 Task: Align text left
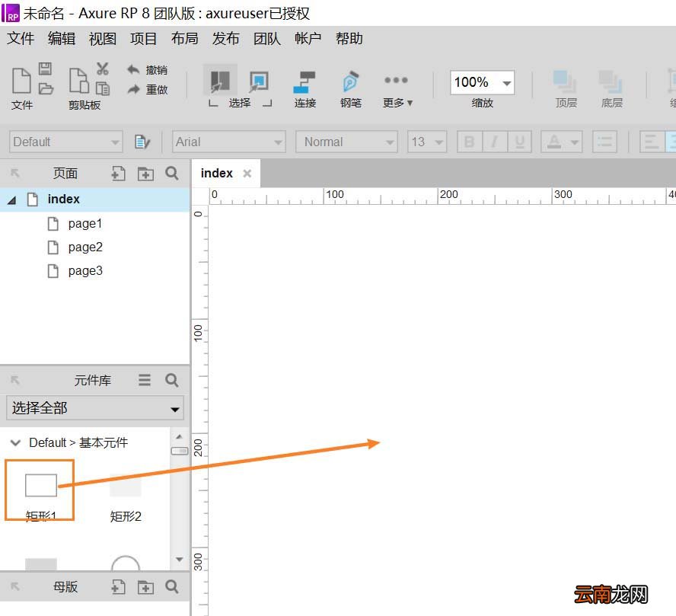(652, 142)
